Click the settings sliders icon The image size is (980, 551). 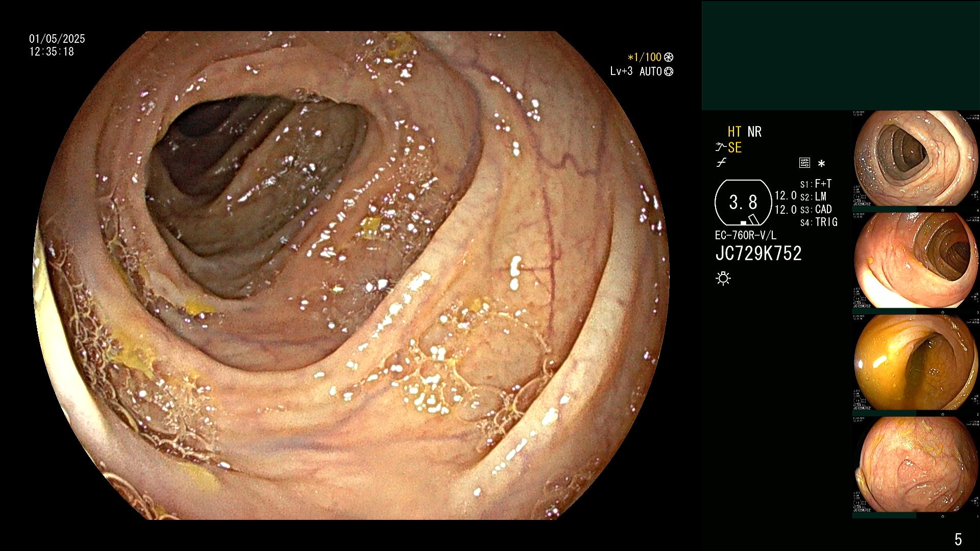pos(804,163)
